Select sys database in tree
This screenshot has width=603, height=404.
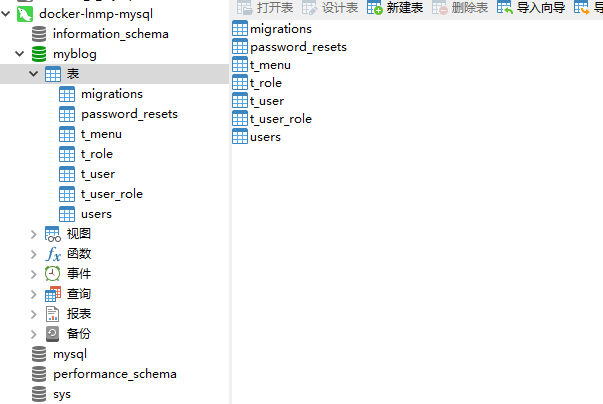(62, 394)
